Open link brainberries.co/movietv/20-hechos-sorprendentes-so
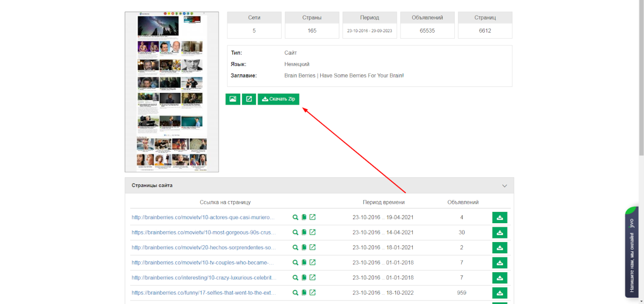 (204, 247)
